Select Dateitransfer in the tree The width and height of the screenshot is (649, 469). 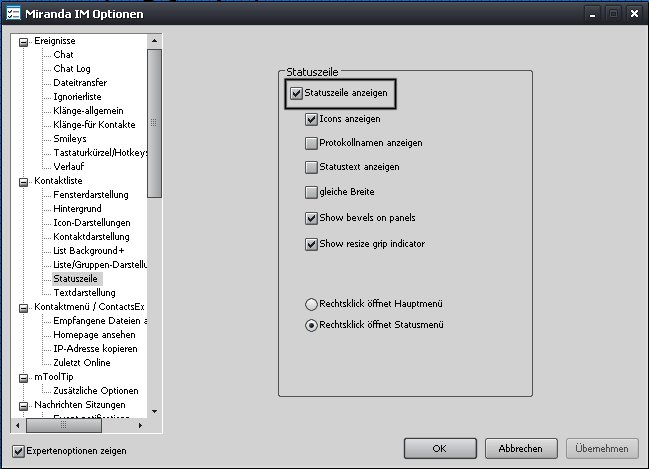click(80, 83)
